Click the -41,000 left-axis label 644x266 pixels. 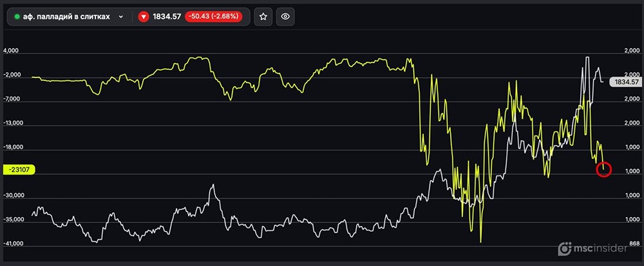point(13,244)
